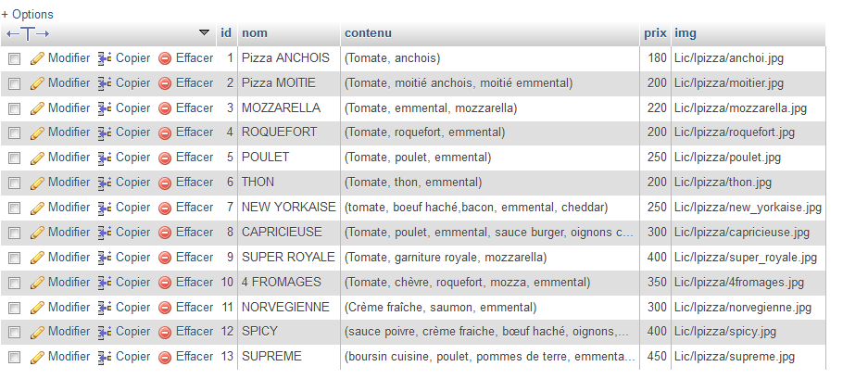Click pencil edit icon for SUPREME row
This screenshot has width=868, height=379.
[37, 357]
